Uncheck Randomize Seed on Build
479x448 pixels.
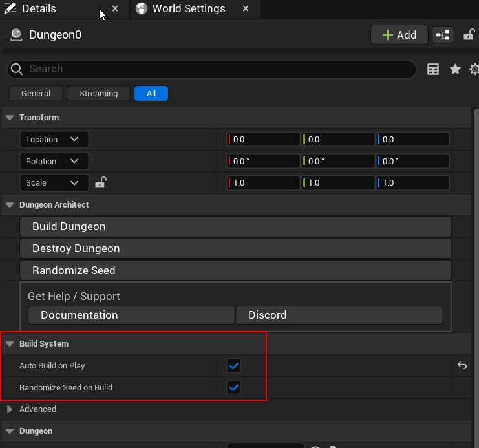pyautogui.click(x=234, y=387)
